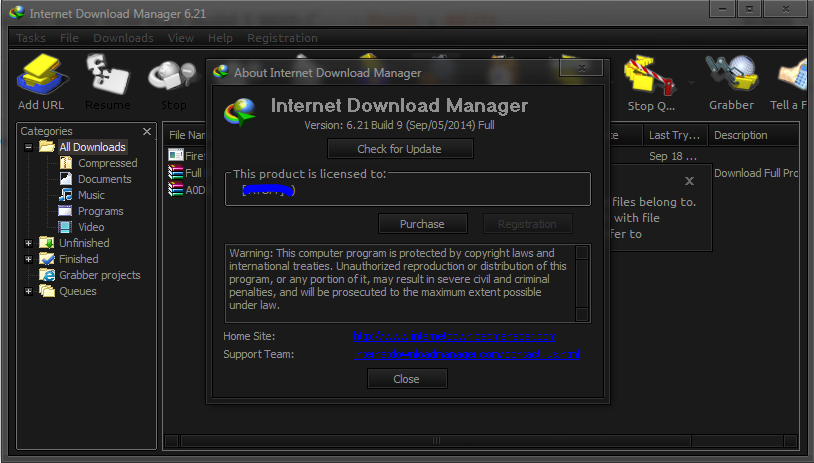Click the A0D... archive file icon

coord(176,189)
